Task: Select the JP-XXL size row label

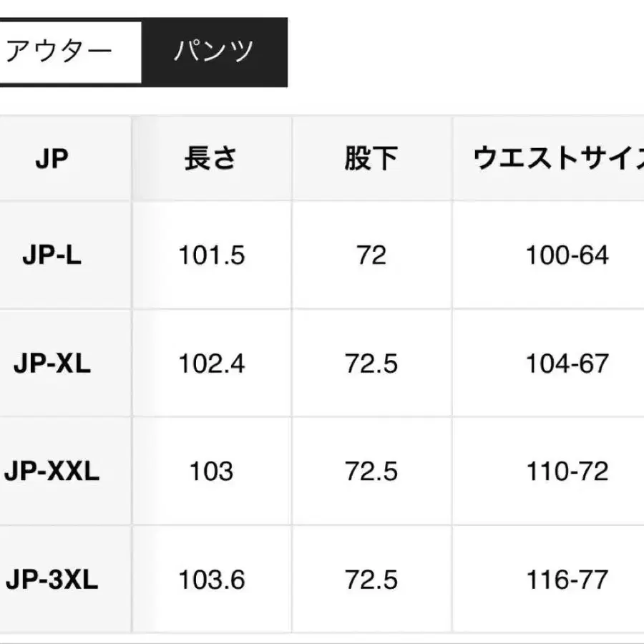Action: [52, 472]
